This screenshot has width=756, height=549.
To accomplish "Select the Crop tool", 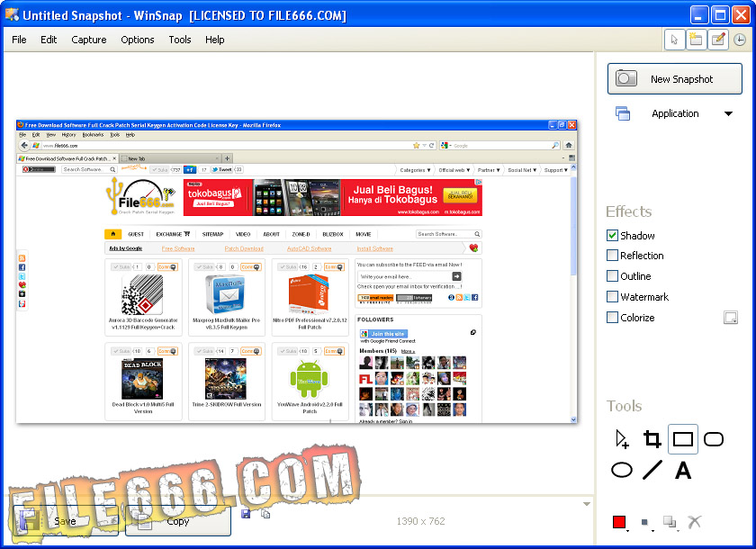I will click(652, 439).
